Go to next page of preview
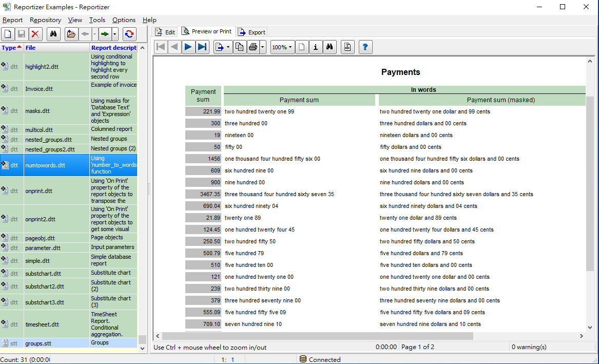This screenshot has width=599, height=364. point(188,47)
